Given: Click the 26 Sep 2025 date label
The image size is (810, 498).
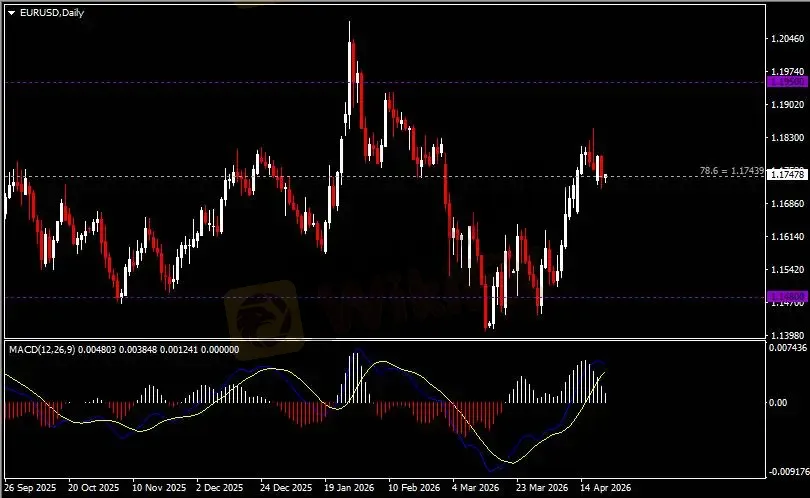Looking at the screenshot, I should (30, 488).
